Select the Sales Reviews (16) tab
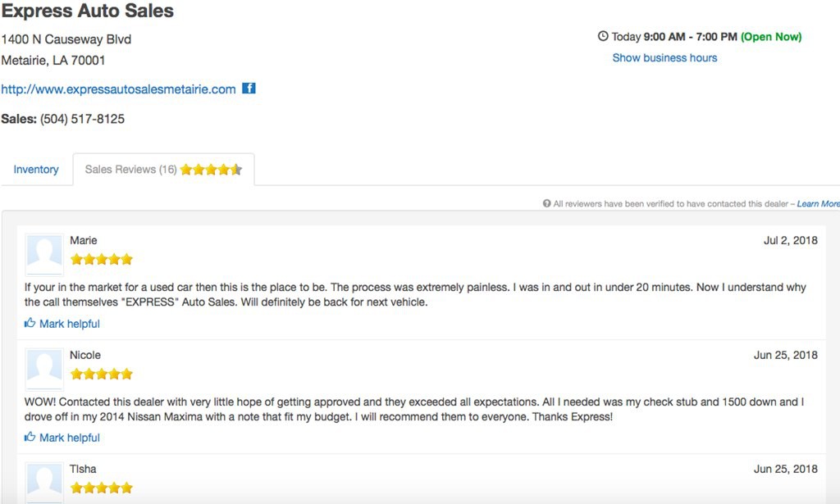The height and width of the screenshot is (504, 840). (x=131, y=170)
